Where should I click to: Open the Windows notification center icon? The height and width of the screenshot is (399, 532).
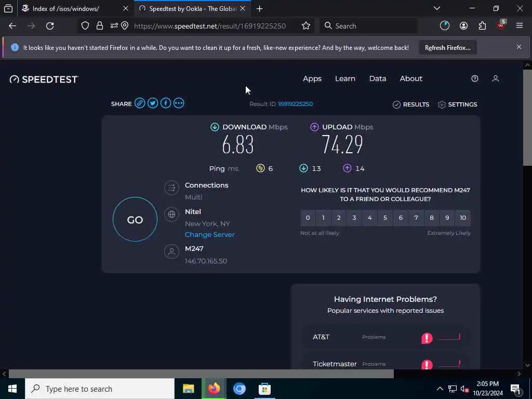point(516,389)
